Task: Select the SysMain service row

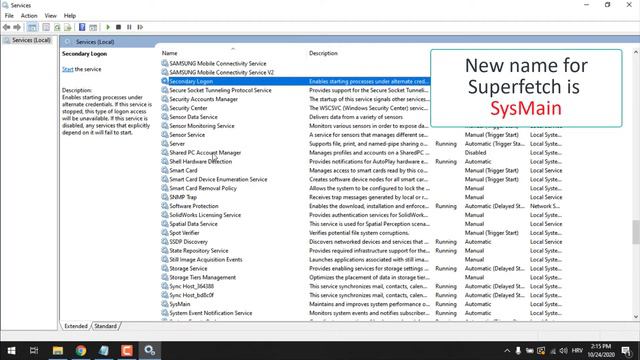Action: coord(361,304)
